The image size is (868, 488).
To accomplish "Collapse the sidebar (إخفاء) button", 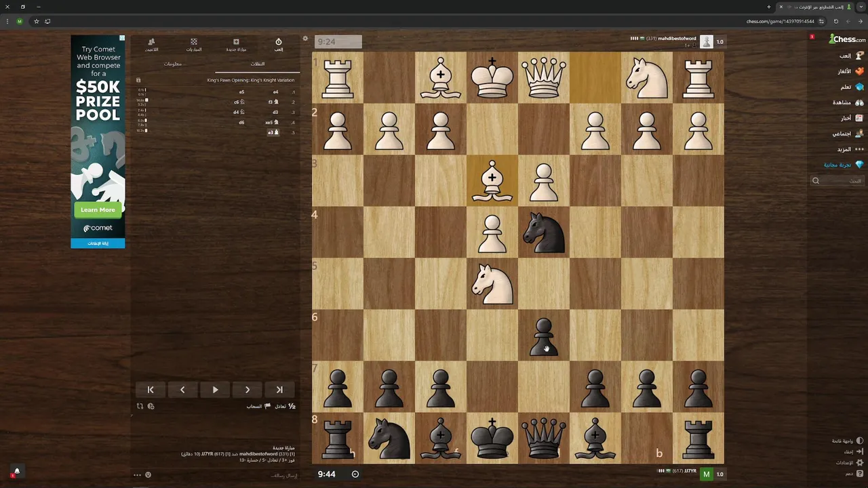I will click(853, 451).
